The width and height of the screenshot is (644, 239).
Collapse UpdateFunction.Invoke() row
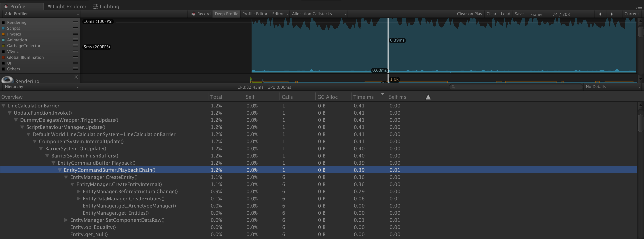[x=10, y=113]
